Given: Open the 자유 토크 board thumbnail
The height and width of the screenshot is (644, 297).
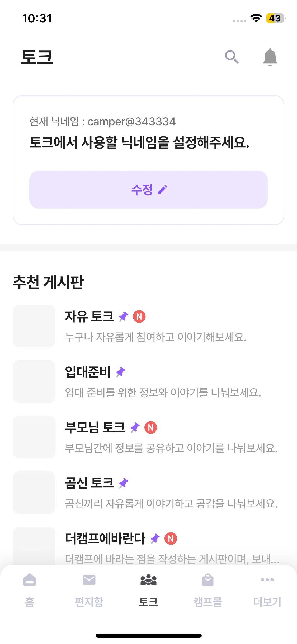Looking at the screenshot, I should point(34,326).
